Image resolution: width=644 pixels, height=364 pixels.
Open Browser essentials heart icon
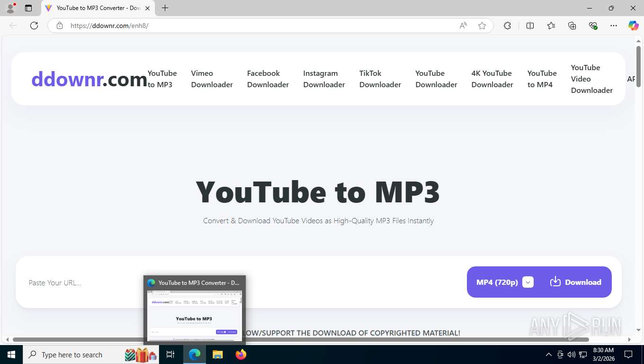(x=593, y=26)
